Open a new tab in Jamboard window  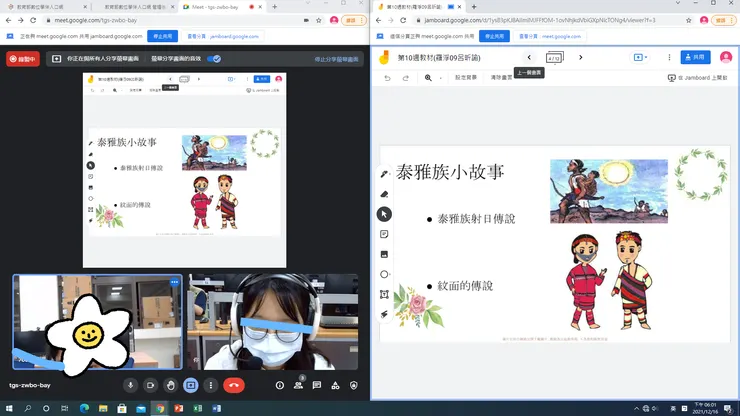point(474,7)
